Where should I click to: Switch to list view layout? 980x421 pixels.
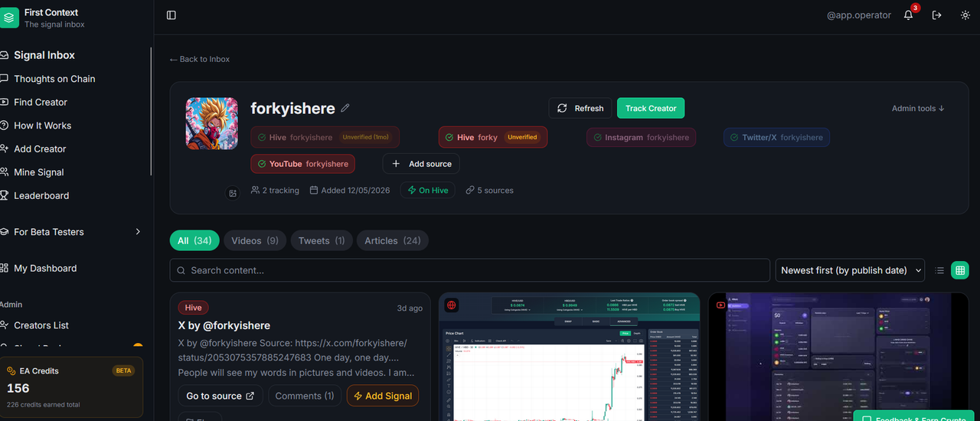pyautogui.click(x=939, y=270)
